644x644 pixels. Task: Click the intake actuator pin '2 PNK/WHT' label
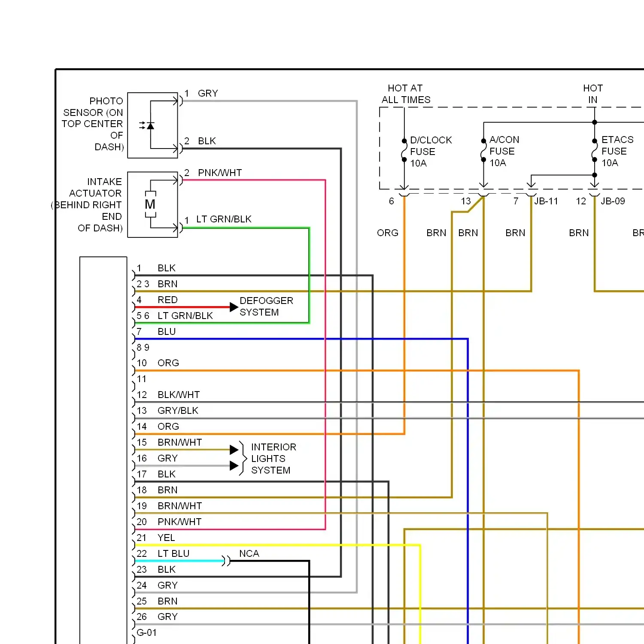(213, 173)
